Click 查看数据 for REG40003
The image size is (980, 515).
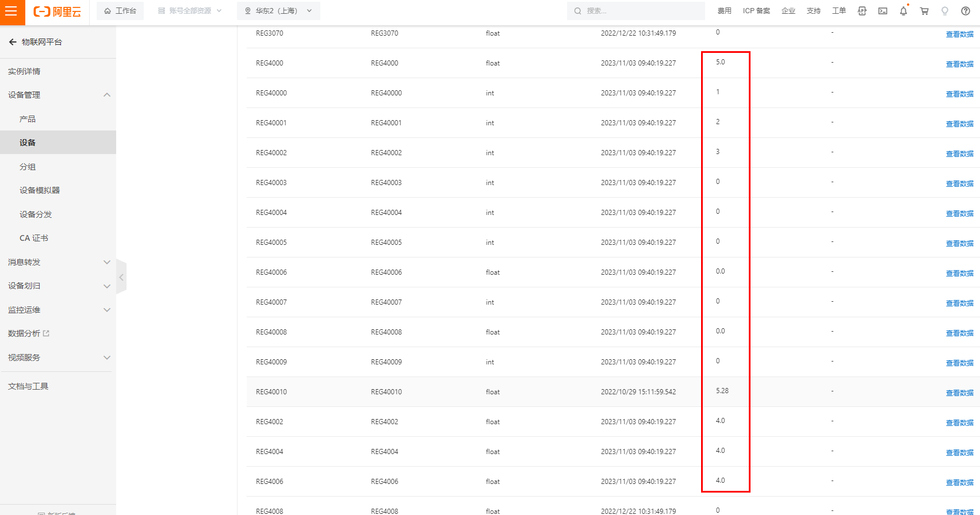coord(960,184)
